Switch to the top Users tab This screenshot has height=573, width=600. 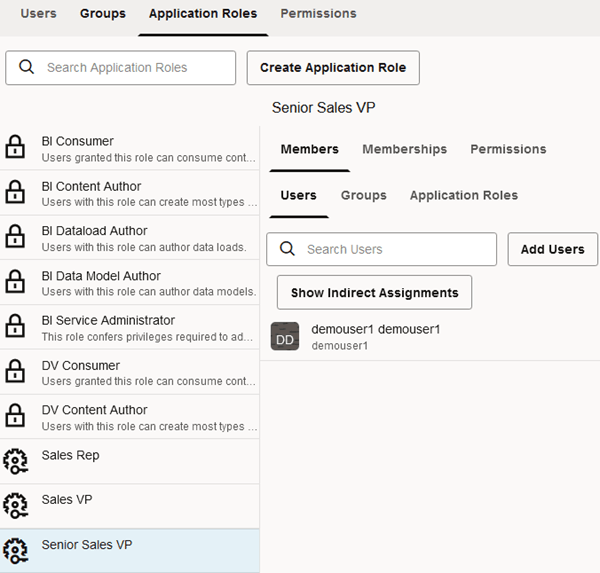38,14
